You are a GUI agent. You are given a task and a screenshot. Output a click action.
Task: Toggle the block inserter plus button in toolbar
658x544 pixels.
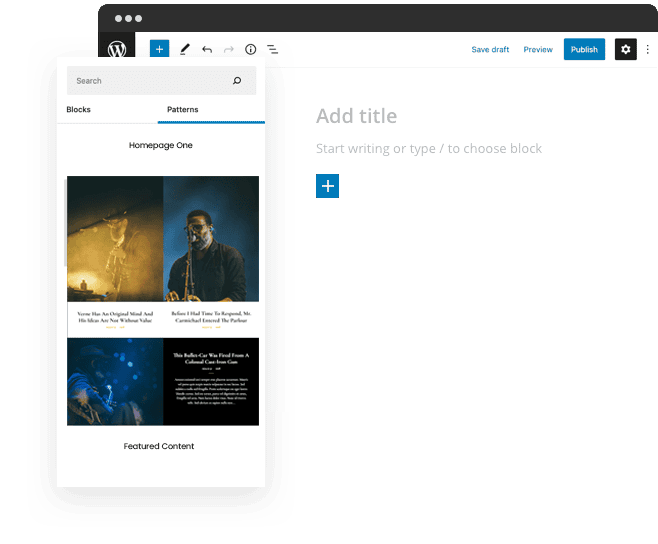159,49
